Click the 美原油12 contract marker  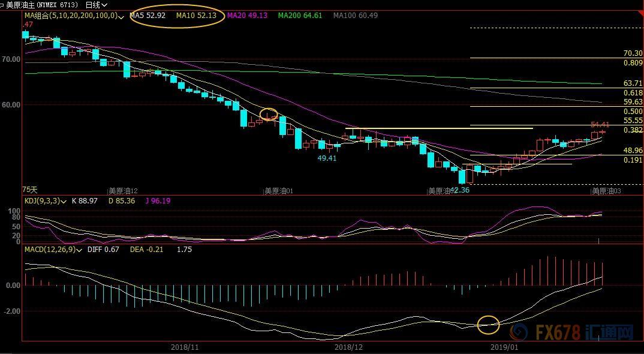click(x=123, y=191)
